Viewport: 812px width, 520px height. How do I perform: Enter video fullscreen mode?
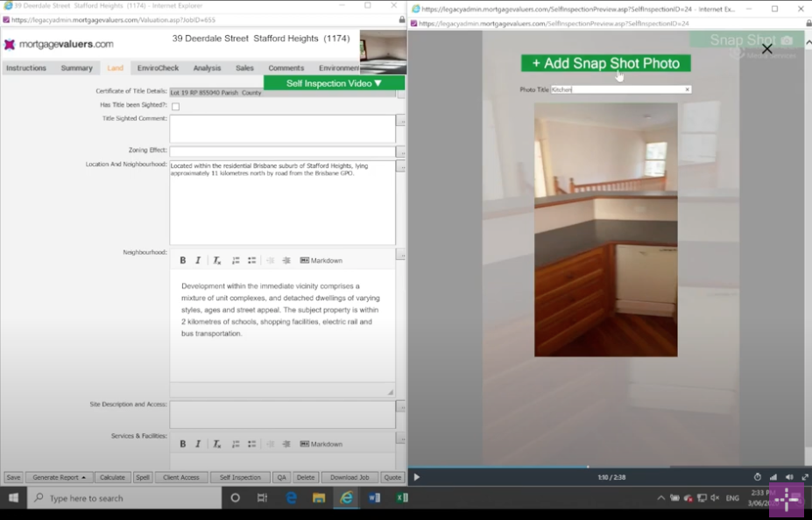[x=805, y=477]
